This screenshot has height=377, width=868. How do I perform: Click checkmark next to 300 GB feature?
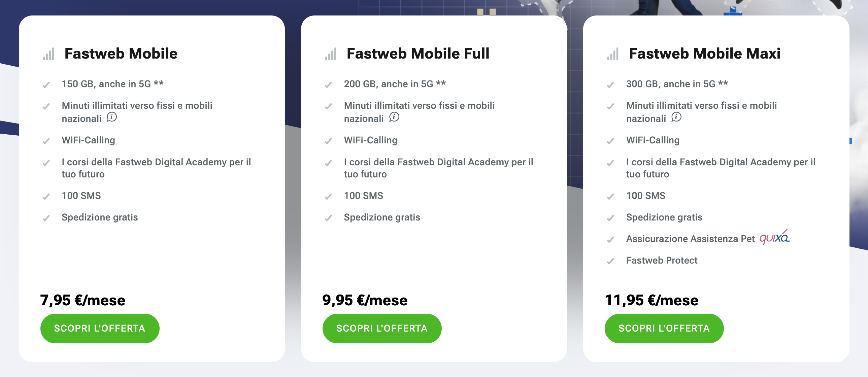tap(610, 84)
